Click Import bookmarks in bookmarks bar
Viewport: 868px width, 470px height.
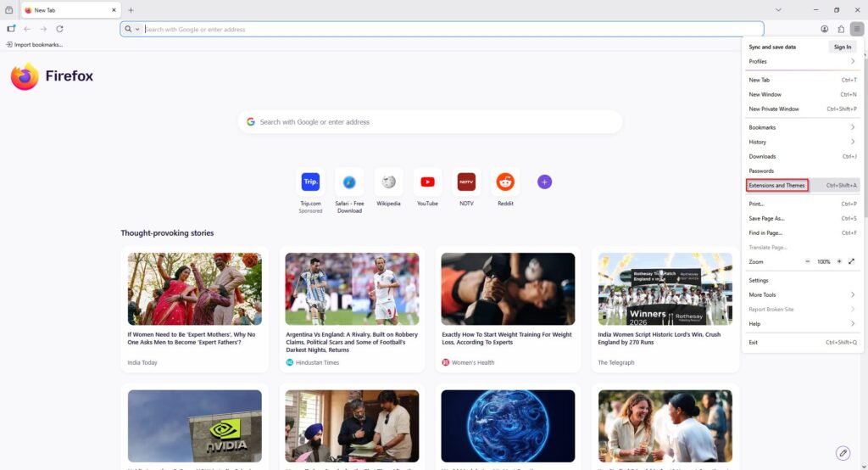tap(34, 44)
